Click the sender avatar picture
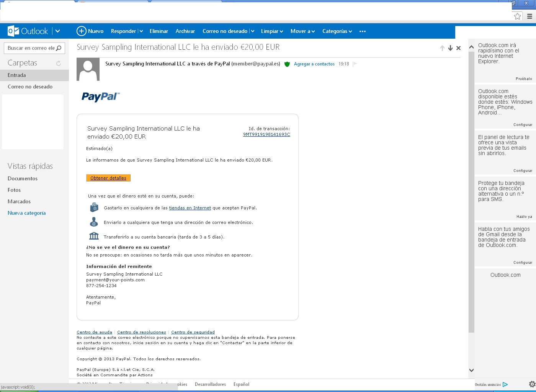 [88, 69]
